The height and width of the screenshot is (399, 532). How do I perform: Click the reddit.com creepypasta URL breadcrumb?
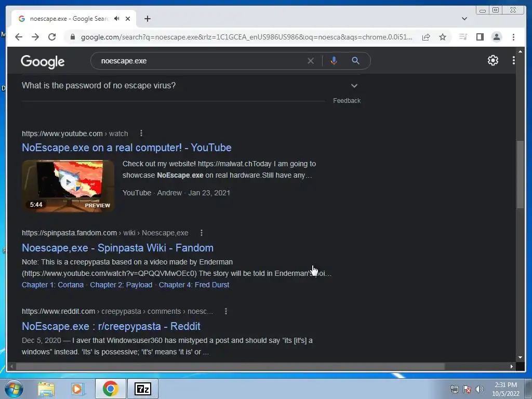(x=117, y=312)
